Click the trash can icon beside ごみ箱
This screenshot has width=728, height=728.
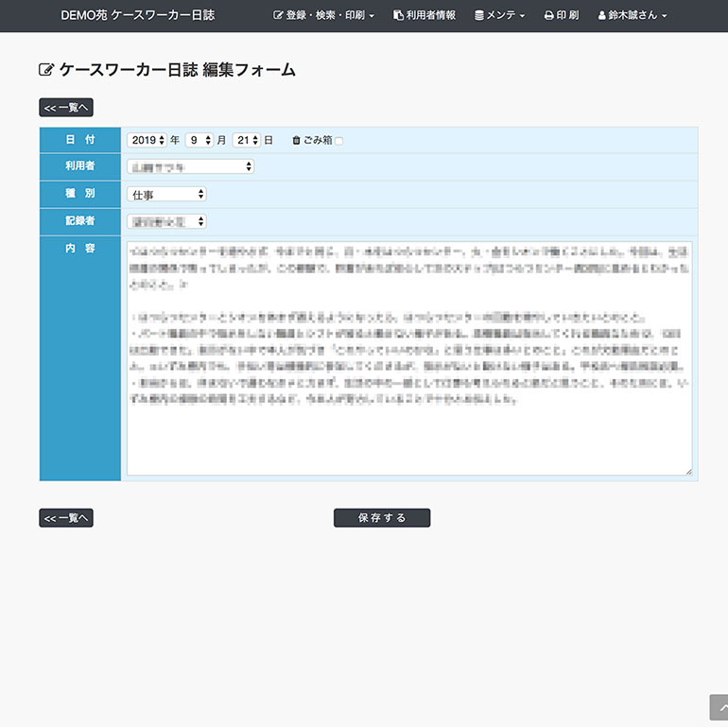click(296, 140)
